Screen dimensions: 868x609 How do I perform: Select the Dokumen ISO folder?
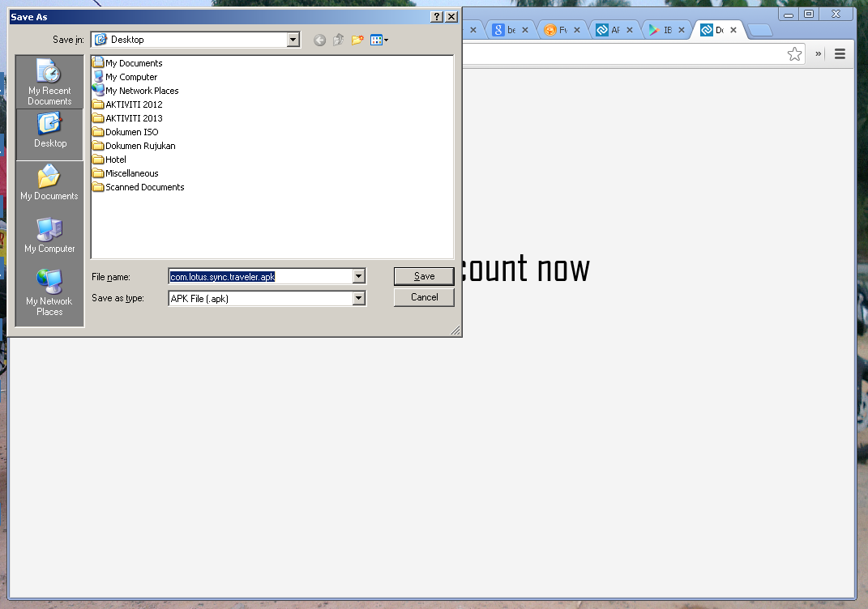[126, 132]
